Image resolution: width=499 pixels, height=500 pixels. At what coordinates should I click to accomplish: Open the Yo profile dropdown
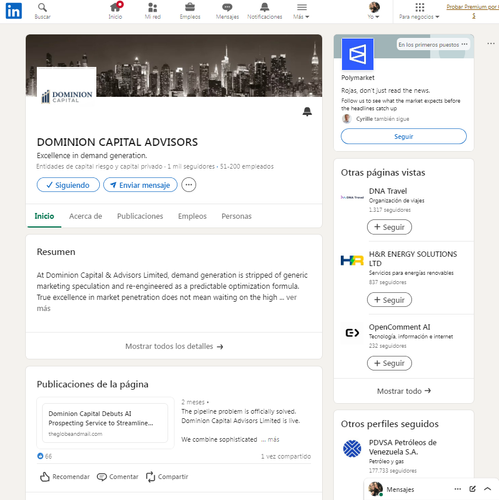[374, 11]
